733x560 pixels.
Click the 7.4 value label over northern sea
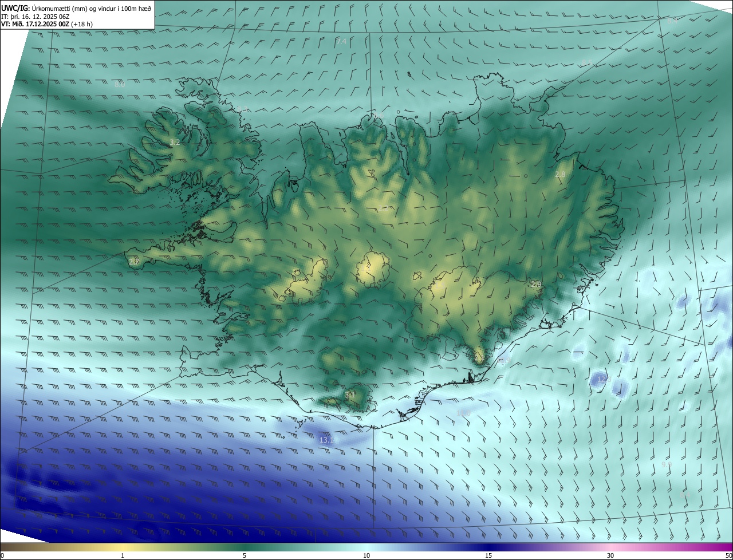(341, 42)
